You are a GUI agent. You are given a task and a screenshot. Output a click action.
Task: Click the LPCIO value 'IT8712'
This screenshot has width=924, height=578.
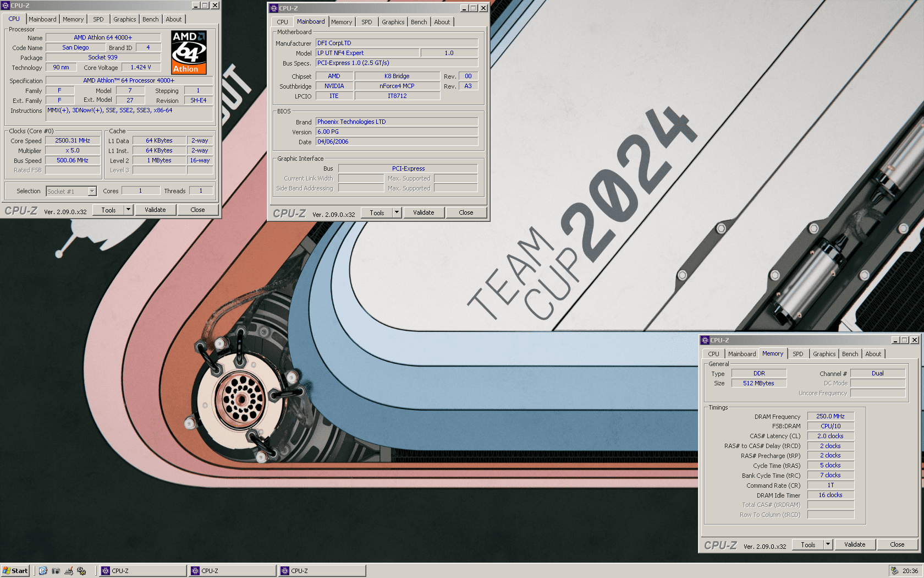coord(397,96)
